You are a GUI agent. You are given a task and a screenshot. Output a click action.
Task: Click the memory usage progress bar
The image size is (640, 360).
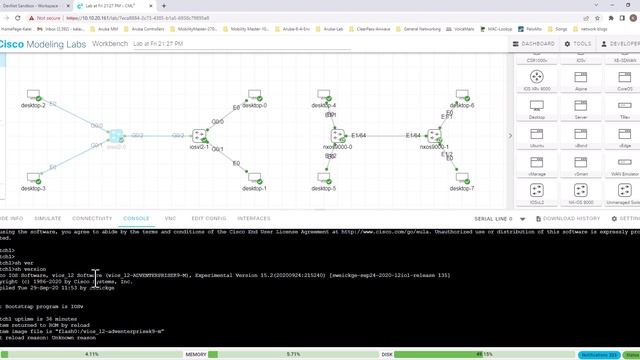pos(294,354)
